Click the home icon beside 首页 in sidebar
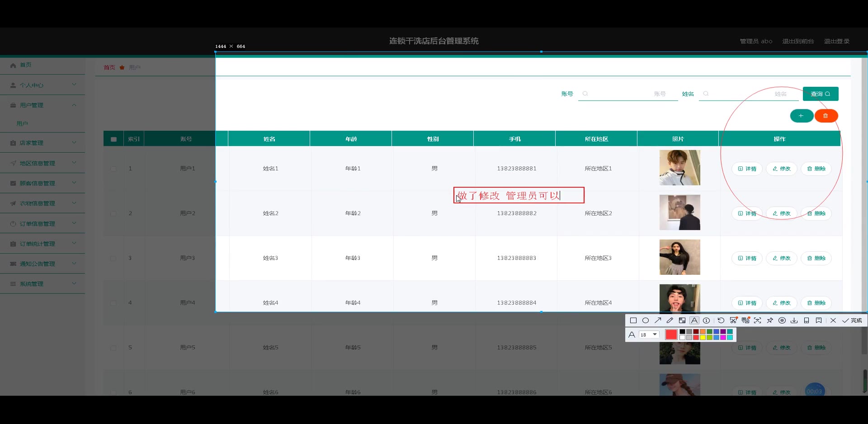This screenshot has width=868, height=424. pyautogui.click(x=13, y=65)
